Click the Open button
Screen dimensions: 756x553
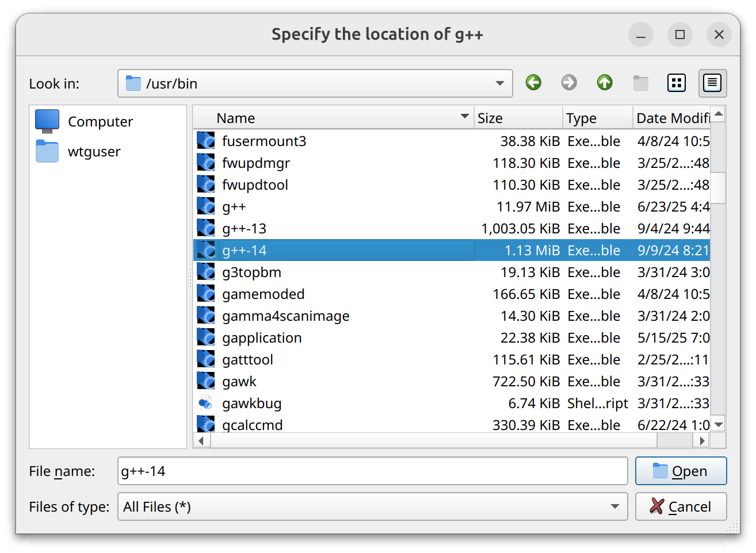tap(681, 471)
